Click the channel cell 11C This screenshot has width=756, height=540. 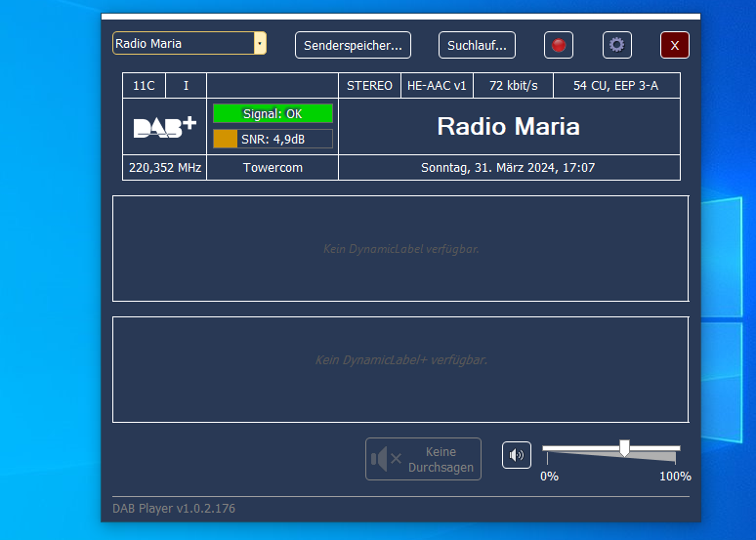point(144,86)
